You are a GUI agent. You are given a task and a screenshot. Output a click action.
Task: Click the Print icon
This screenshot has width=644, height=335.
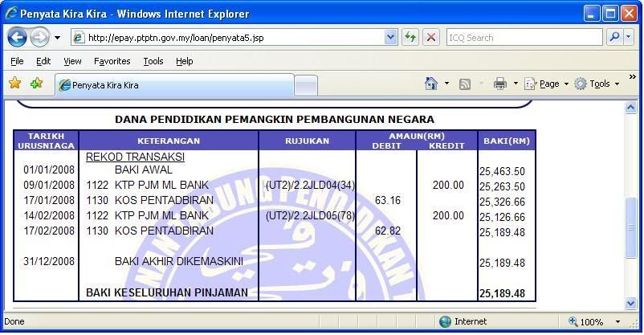499,84
